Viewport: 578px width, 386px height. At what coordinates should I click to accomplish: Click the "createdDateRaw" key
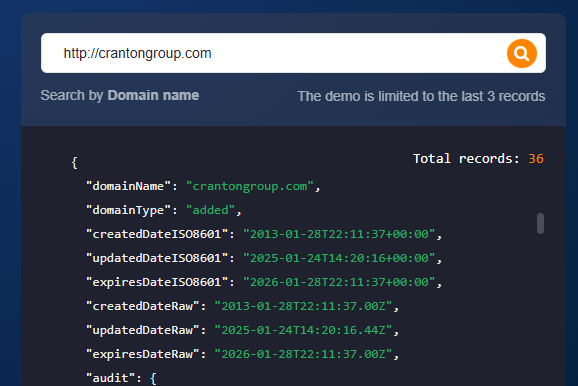click(142, 306)
